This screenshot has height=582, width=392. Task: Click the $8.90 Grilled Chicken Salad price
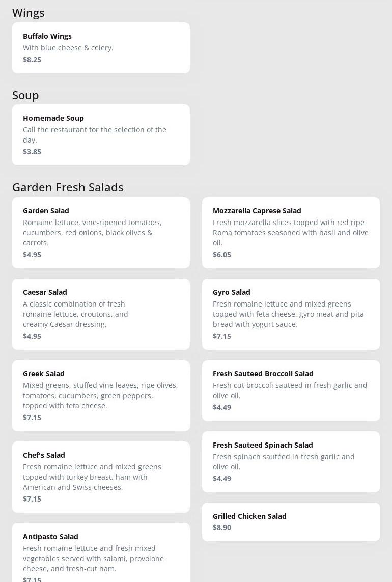pyautogui.click(x=222, y=528)
